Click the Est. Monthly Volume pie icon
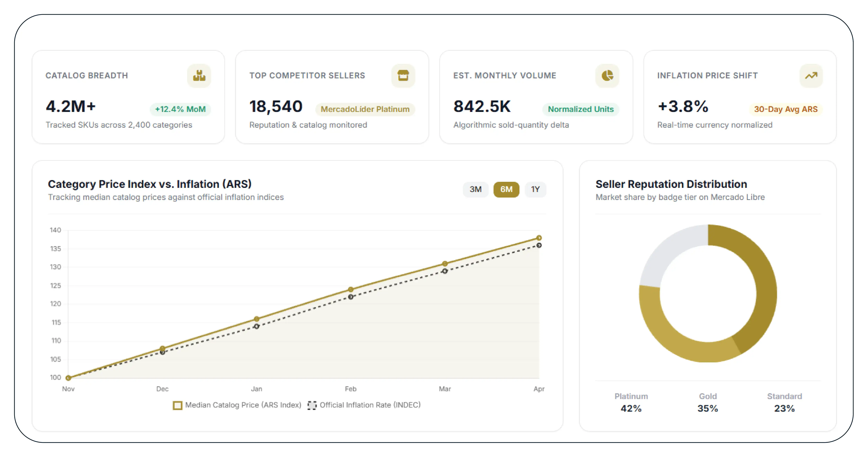868x457 pixels. pyautogui.click(x=607, y=76)
